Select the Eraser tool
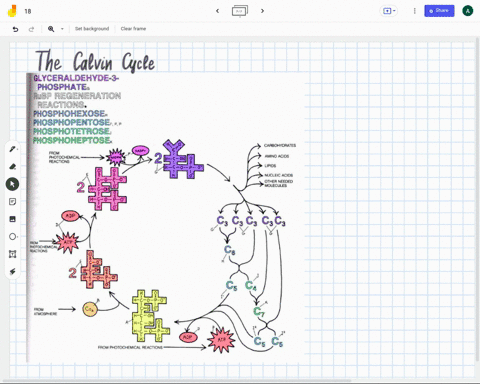 tap(12, 166)
